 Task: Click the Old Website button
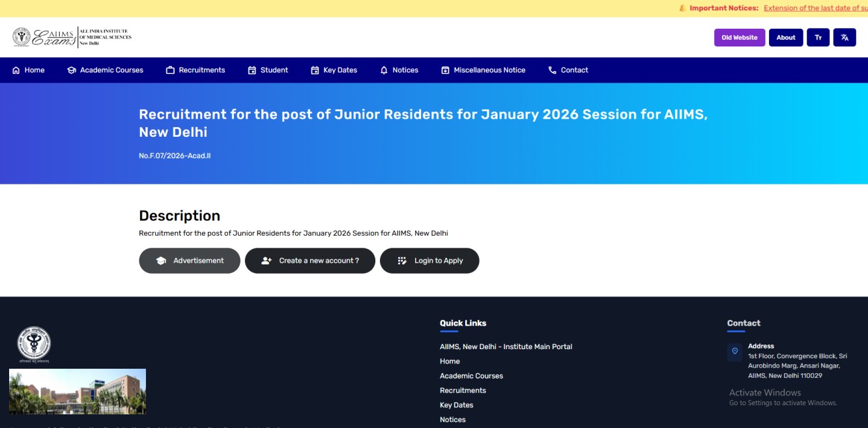pyautogui.click(x=739, y=37)
